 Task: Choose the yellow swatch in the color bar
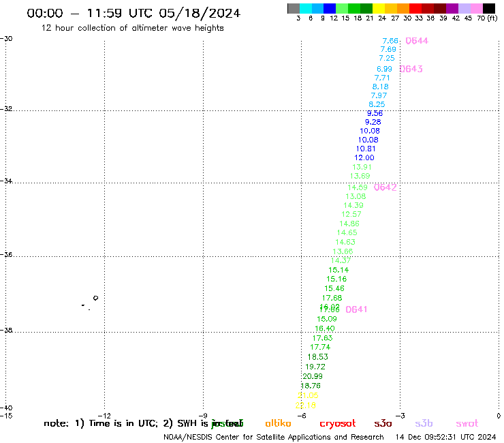pos(379,8)
